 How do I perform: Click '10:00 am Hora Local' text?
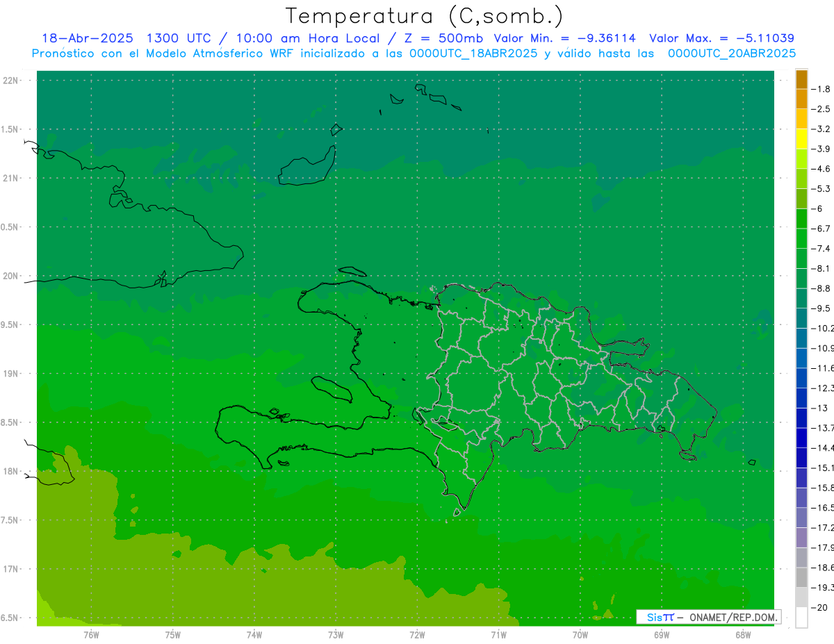(x=309, y=38)
